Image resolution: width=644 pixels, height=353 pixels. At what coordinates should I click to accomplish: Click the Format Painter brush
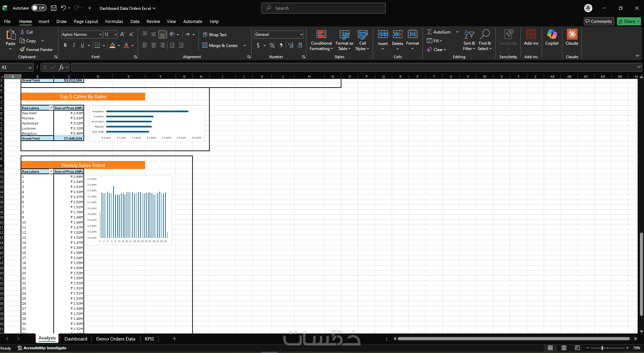[22, 49]
